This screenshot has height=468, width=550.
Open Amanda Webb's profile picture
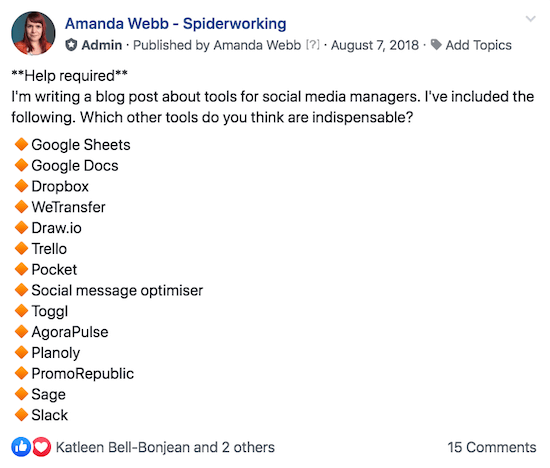[x=33, y=33]
